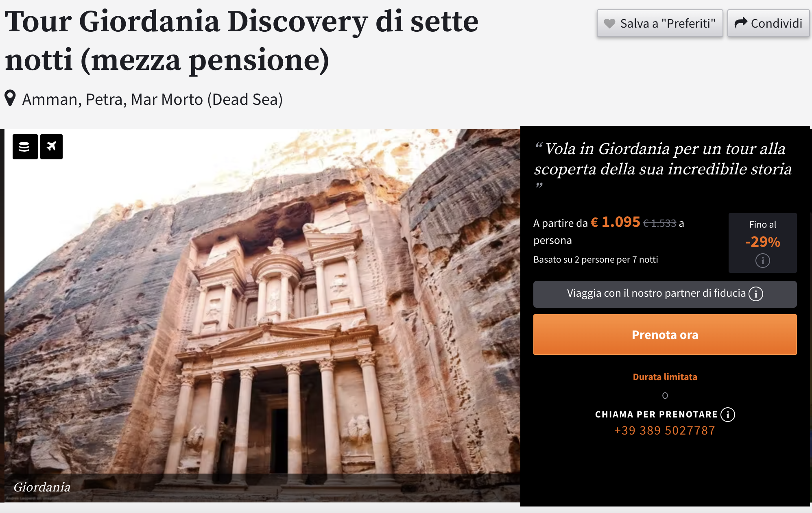
Task: Click the heart icon beside Salva a Preferiti
Action: (609, 24)
